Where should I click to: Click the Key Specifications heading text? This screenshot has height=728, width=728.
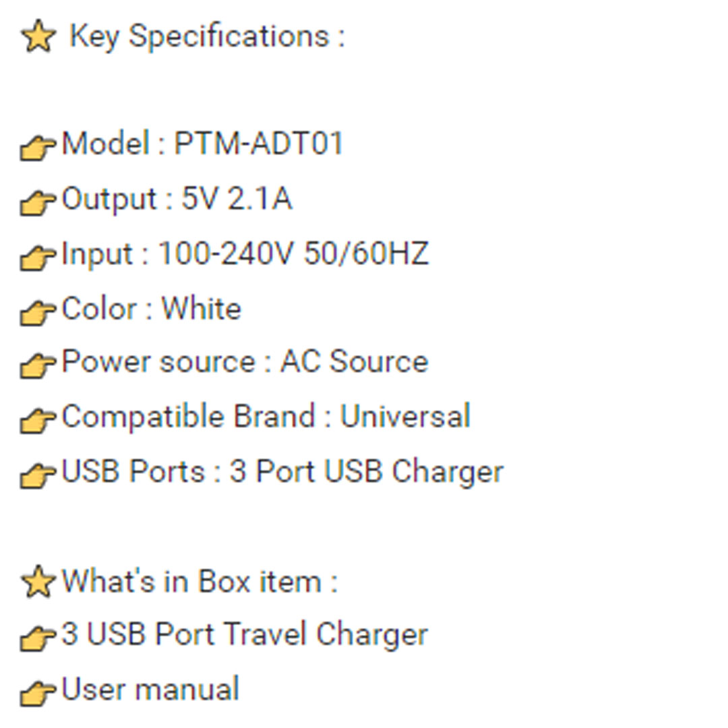[206, 35]
